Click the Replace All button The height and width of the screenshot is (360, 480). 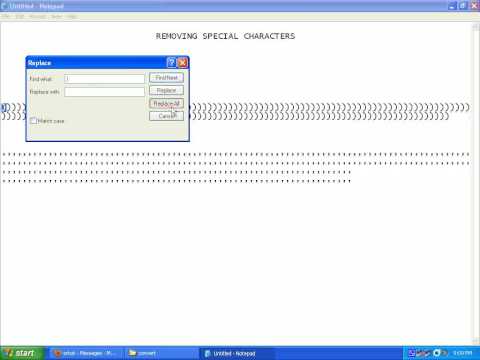pos(166,103)
